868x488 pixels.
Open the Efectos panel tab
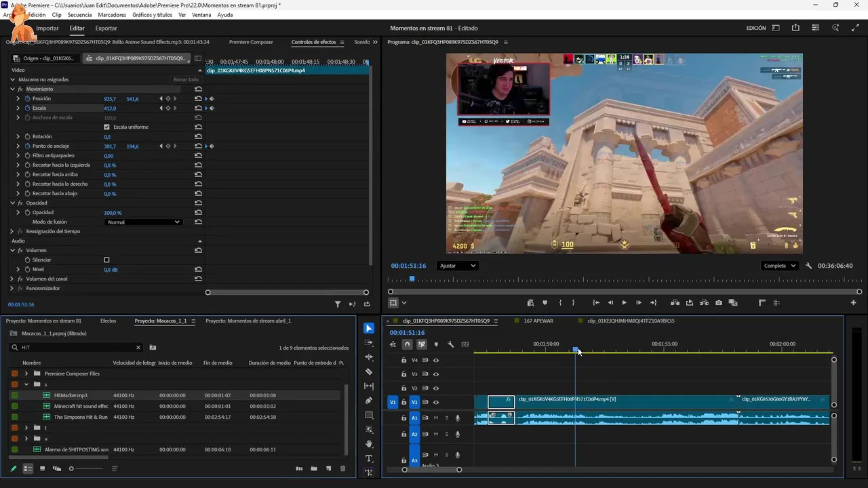108,321
